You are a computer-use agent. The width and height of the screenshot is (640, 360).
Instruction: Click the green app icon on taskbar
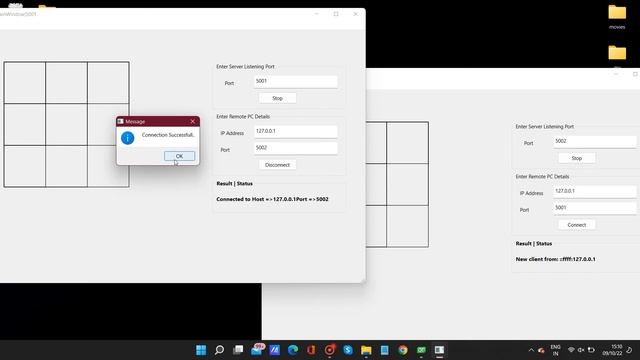(421, 350)
